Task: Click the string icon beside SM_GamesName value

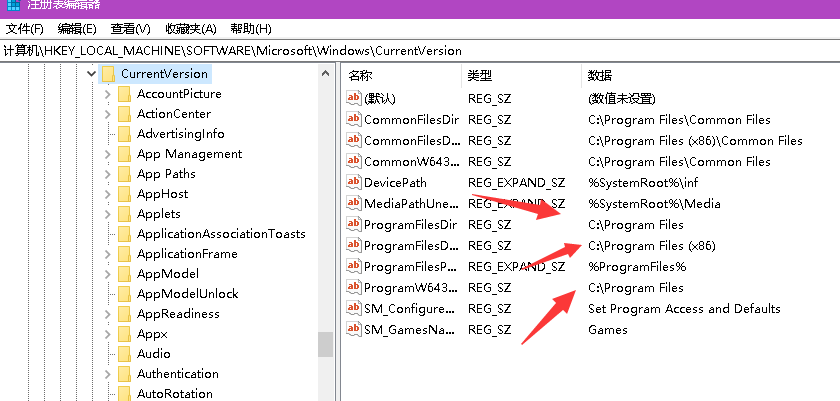Action: [353, 329]
